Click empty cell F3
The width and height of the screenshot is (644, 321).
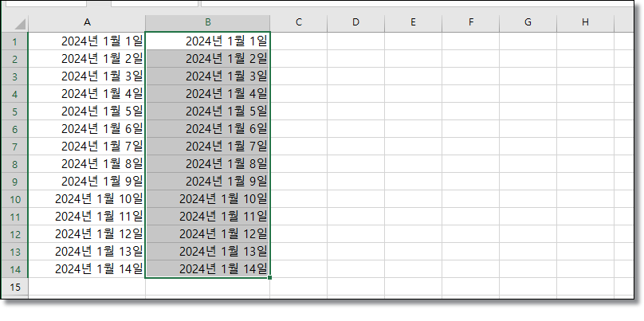[471, 76]
